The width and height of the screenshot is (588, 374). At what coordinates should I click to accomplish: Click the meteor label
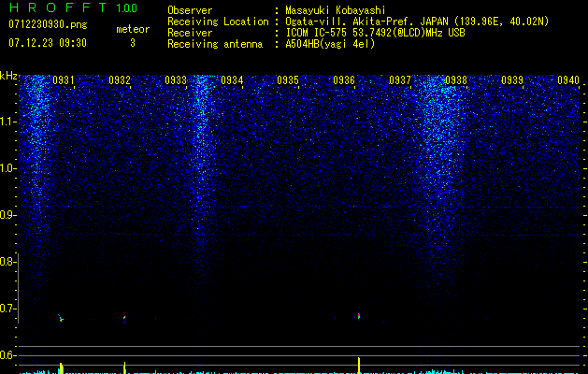[133, 29]
